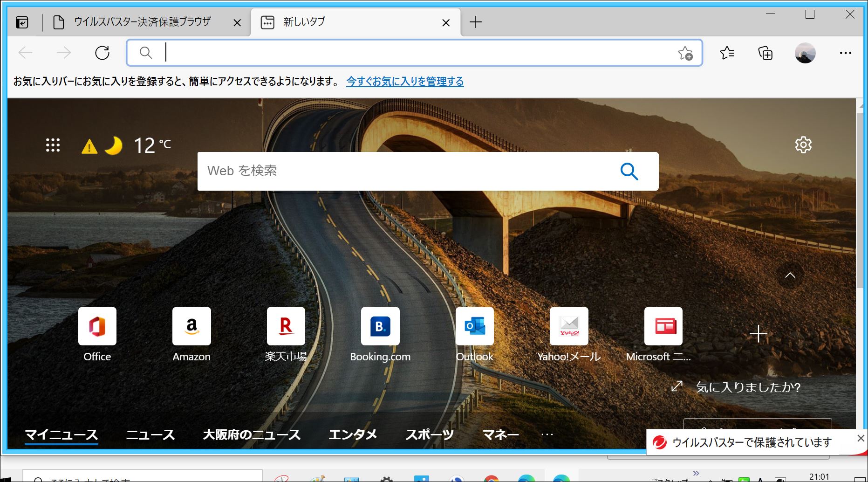Collapse quick links with chevron up
868x482 pixels.
[x=790, y=275]
